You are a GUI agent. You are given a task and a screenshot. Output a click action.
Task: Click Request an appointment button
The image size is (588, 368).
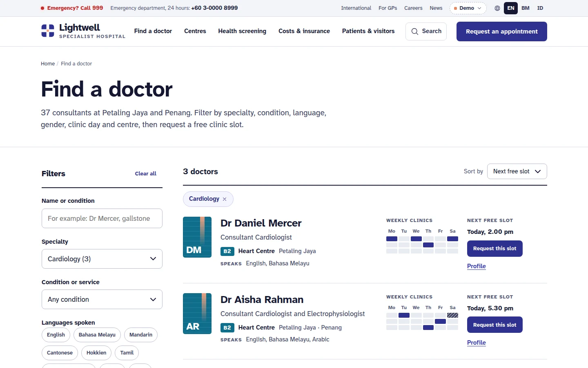click(502, 31)
